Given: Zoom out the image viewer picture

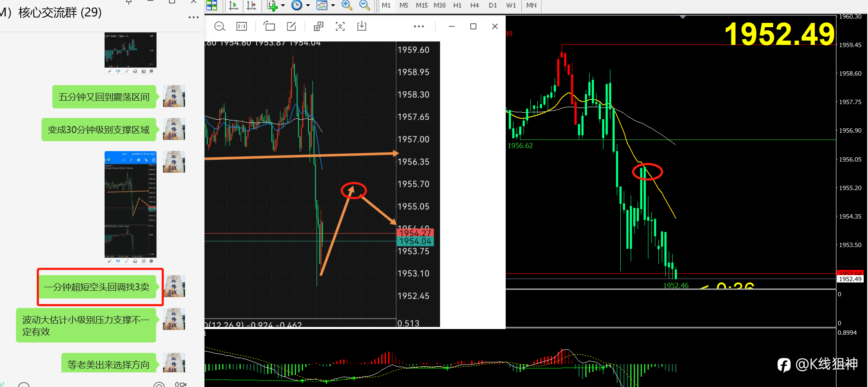Looking at the screenshot, I should coord(220,26).
